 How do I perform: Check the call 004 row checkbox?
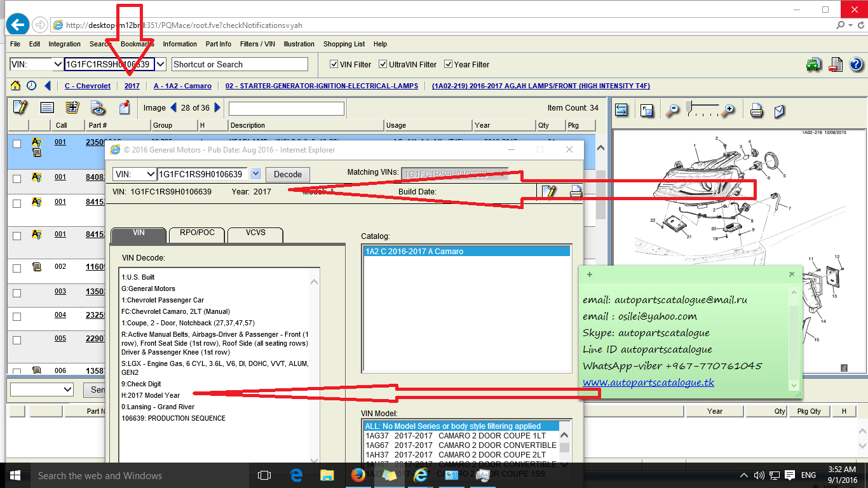(17, 316)
